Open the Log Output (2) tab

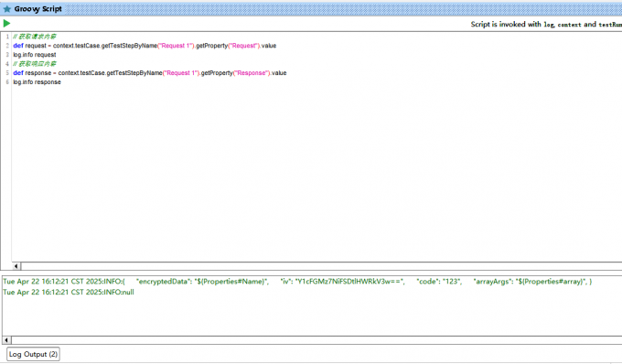(33, 354)
